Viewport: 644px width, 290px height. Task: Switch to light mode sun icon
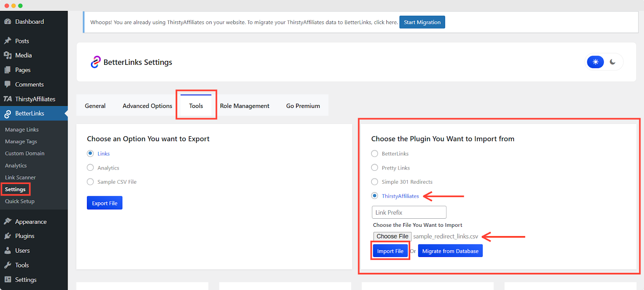tap(595, 62)
